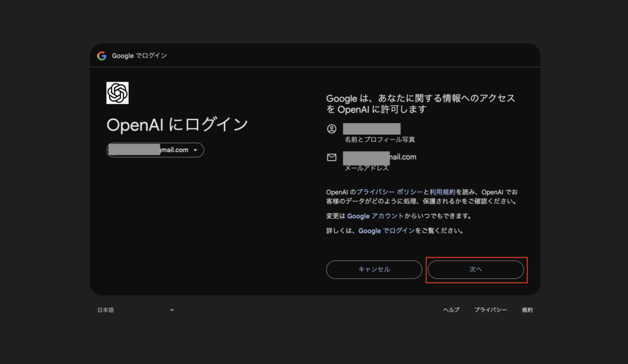Open the footer プライバシー link
Viewport: 628px width, 364px height.
[x=490, y=310]
